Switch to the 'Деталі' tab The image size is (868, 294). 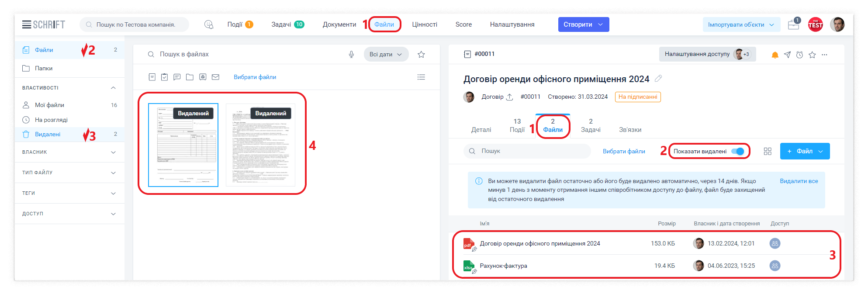(481, 129)
